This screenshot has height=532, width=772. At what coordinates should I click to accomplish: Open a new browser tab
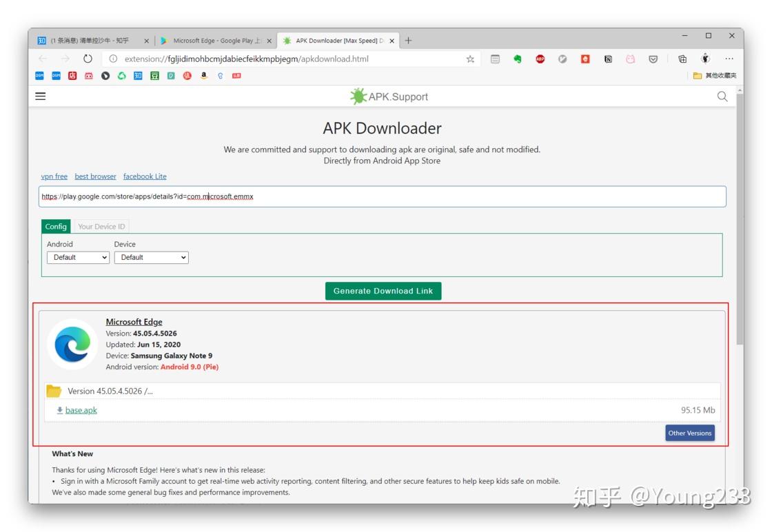point(408,41)
